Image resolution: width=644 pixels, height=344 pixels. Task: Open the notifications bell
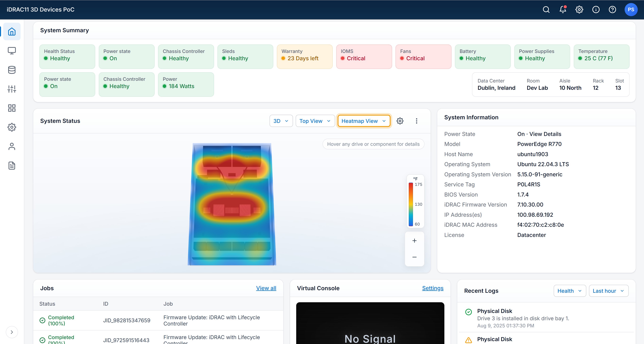coord(563,10)
